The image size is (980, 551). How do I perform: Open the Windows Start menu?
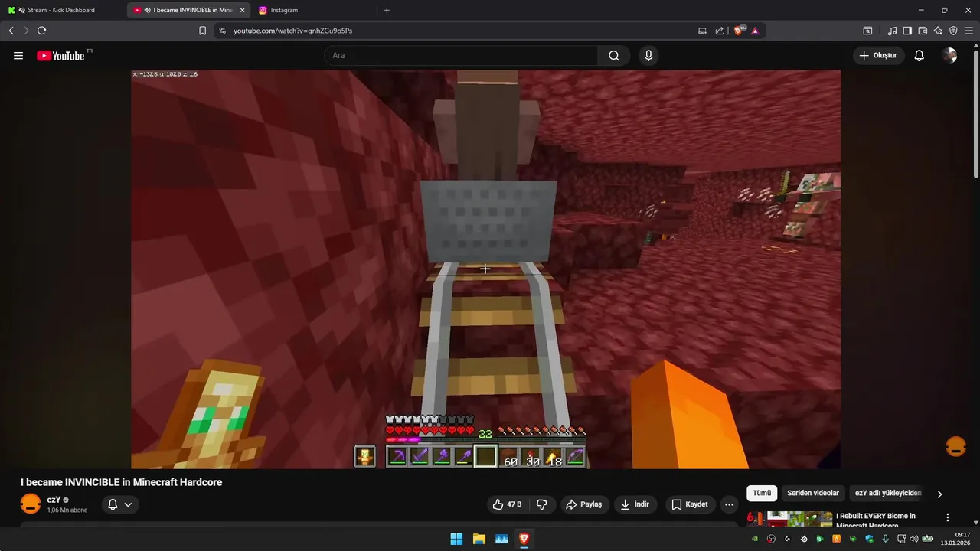point(456,539)
